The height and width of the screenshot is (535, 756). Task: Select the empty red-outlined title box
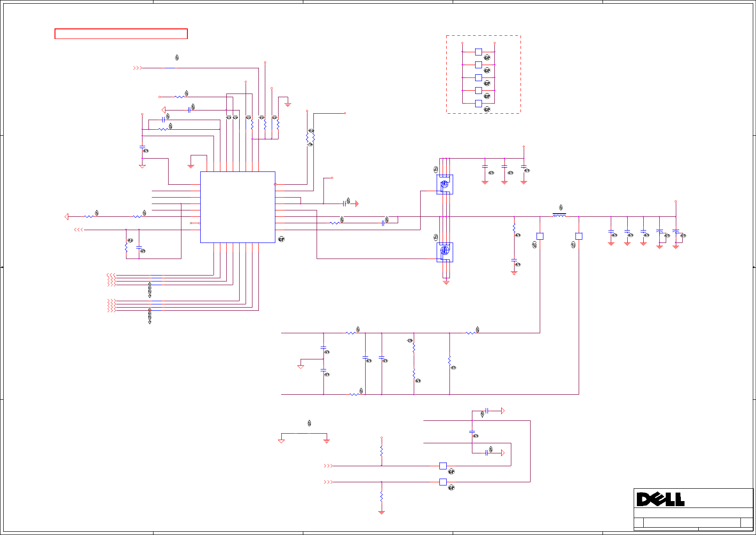(121, 34)
